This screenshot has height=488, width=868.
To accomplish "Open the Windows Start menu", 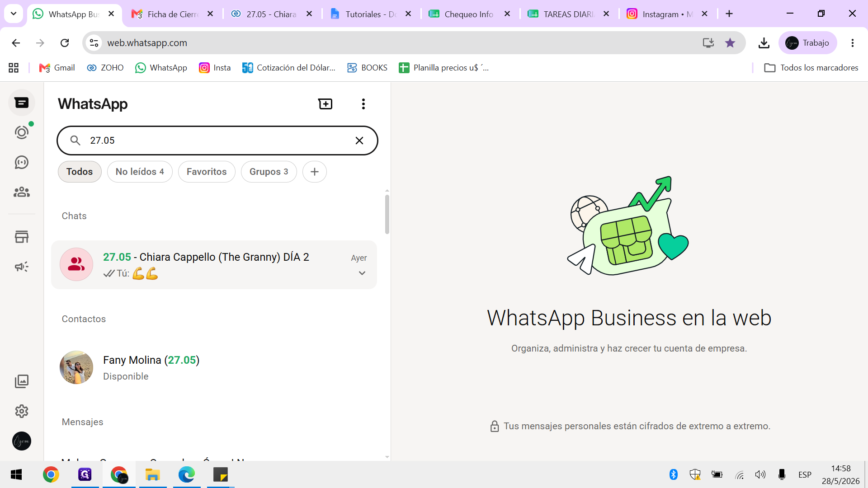I will coord(16,474).
